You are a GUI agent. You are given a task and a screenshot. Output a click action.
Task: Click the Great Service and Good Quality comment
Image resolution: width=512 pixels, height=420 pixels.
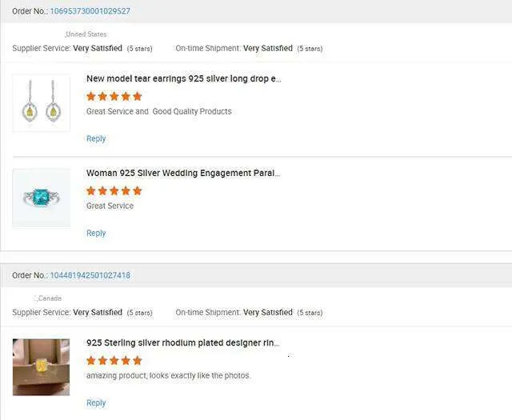[x=158, y=111]
